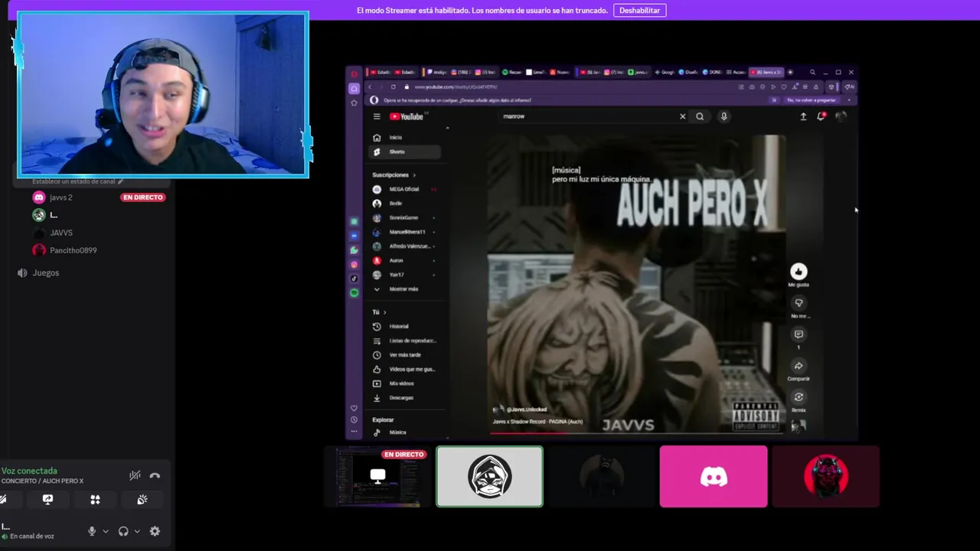Open Alfredo Valenzuela subscription
The image size is (980, 551).
click(x=405, y=246)
